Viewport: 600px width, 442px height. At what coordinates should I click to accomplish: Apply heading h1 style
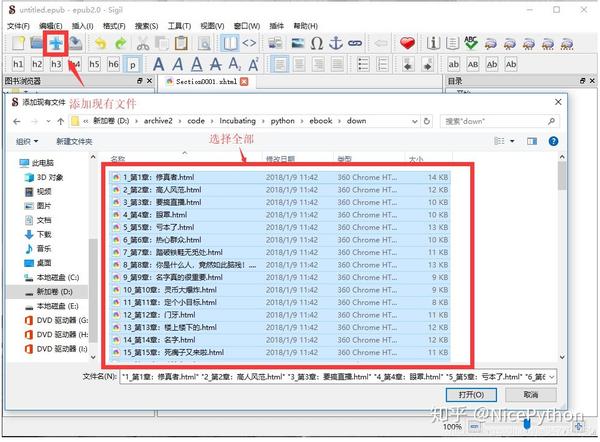[18, 64]
